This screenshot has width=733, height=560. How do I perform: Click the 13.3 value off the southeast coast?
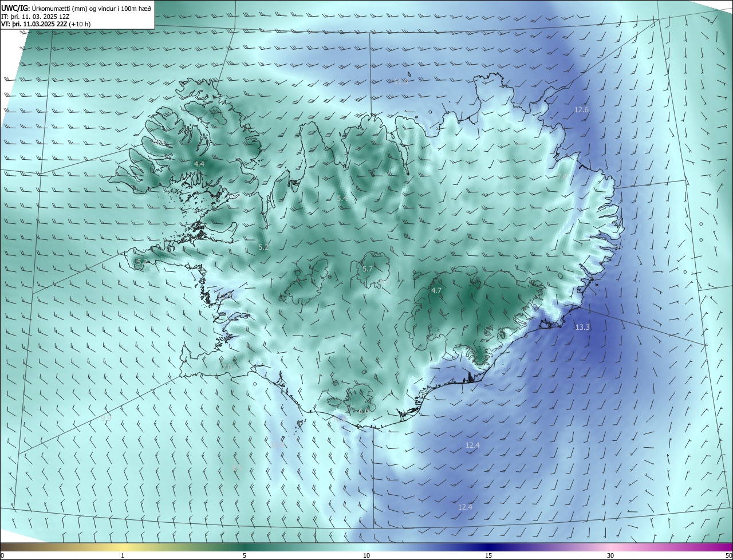pyautogui.click(x=582, y=327)
